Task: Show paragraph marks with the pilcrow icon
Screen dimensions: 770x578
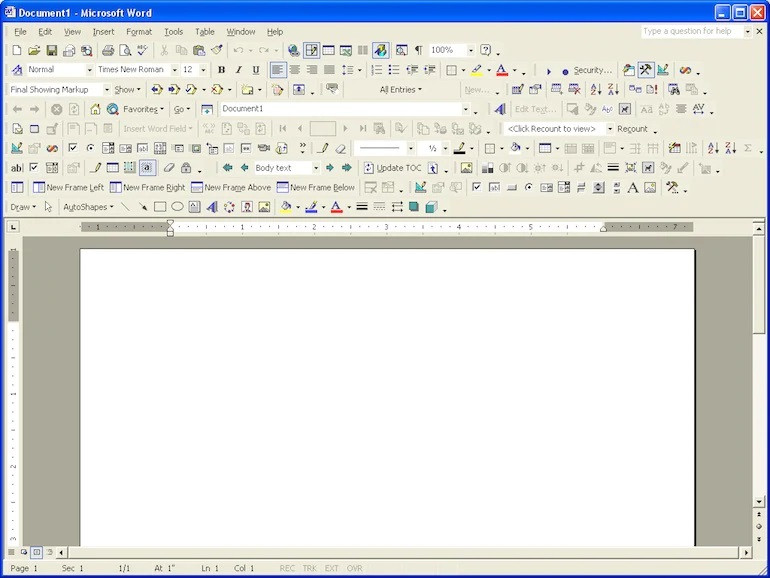Action: [x=418, y=50]
